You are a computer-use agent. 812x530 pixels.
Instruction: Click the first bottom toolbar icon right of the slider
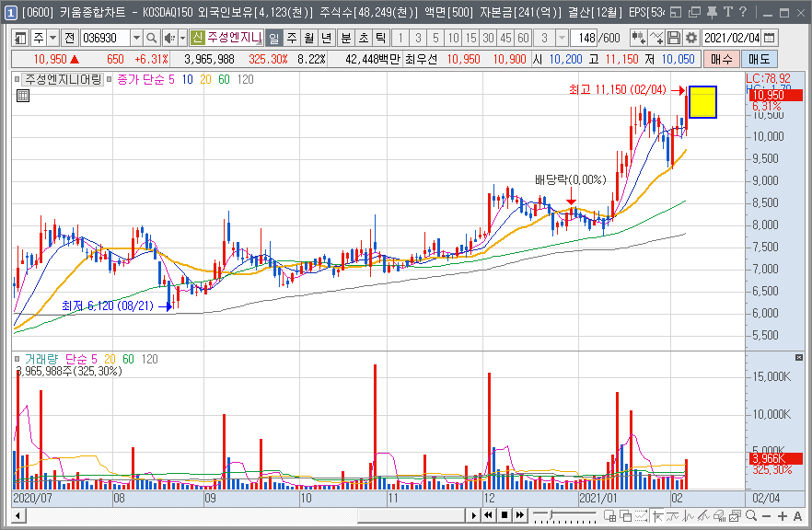pos(610,515)
